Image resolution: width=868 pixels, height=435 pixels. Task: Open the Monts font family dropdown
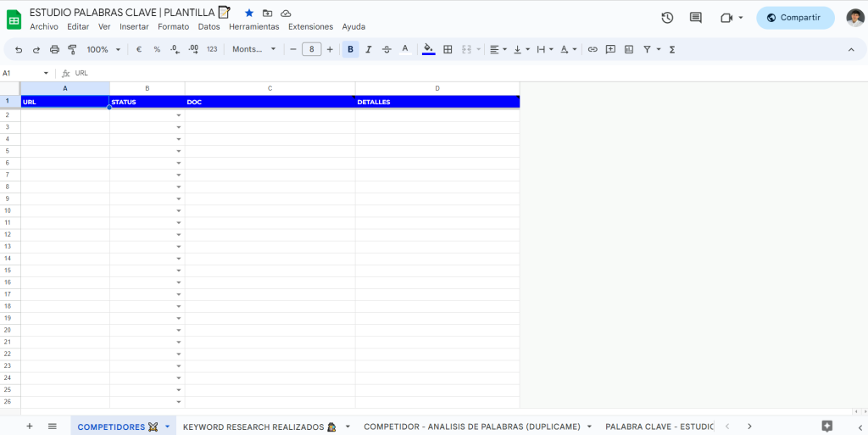pos(254,49)
